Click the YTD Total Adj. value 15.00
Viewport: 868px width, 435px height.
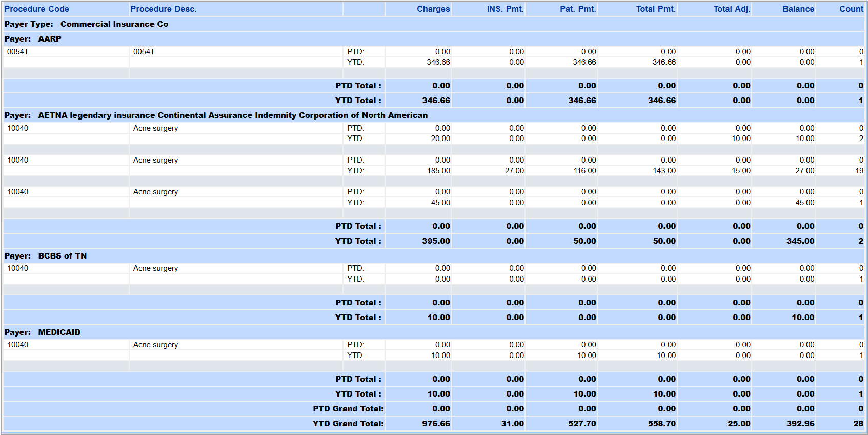tap(741, 171)
